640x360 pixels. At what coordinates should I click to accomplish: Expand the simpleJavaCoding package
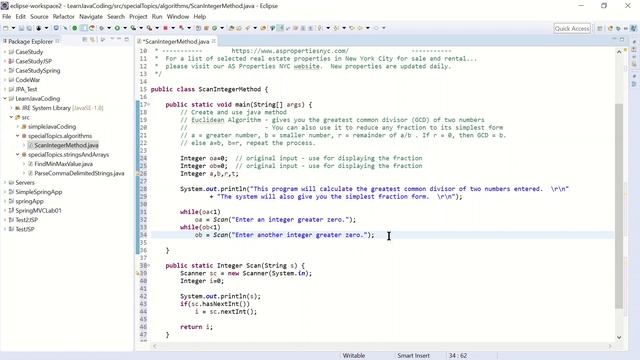18,127
